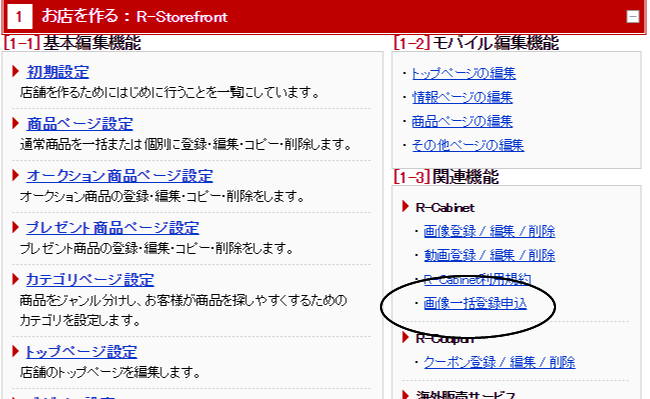
Task: Open the R-Cabinet利用規約 link
Action: pyautogui.click(x=477, y=280)
